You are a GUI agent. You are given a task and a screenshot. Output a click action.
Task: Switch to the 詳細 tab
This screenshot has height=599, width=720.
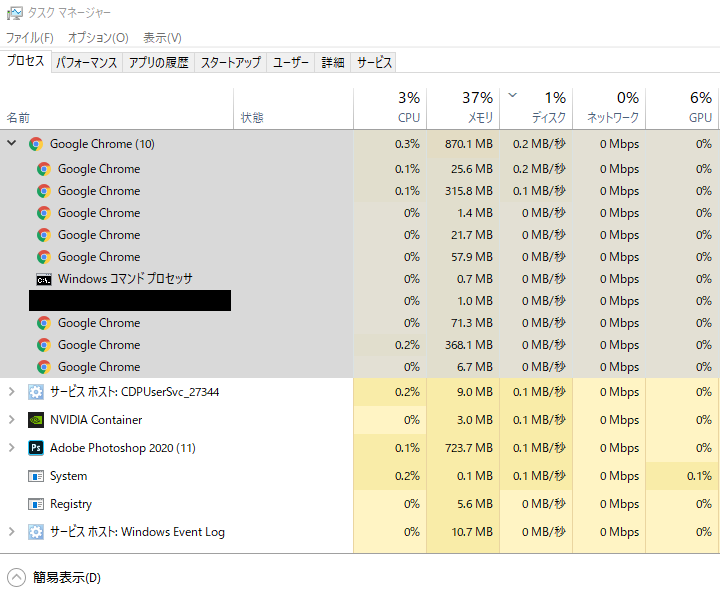click(333, 62)
